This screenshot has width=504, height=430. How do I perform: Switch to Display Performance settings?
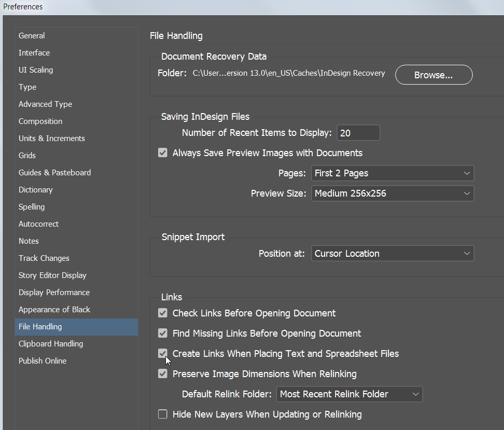tap(54, 292)
